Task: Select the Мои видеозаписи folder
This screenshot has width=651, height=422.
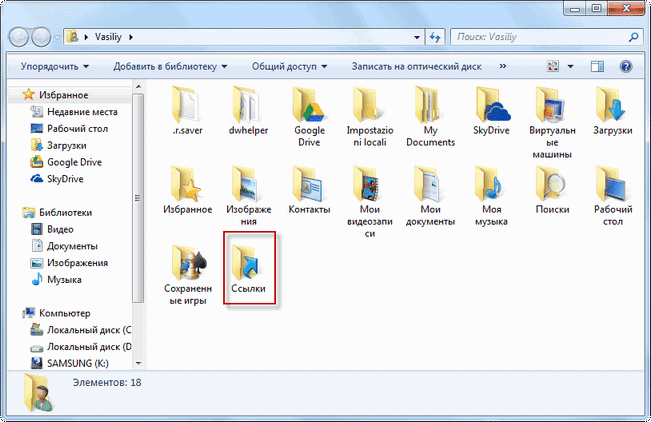Action: 370,202
